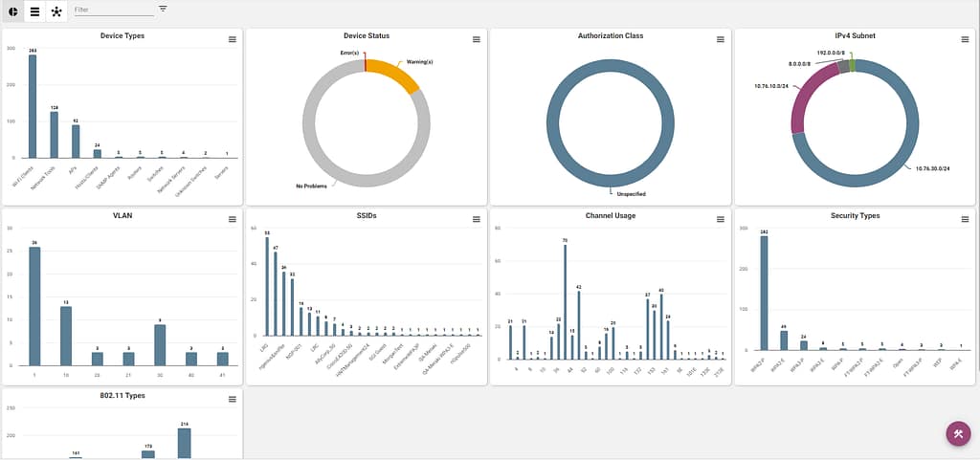Click the tools floating button at bottom right
980x460 pixels.
tap(958, 433)
